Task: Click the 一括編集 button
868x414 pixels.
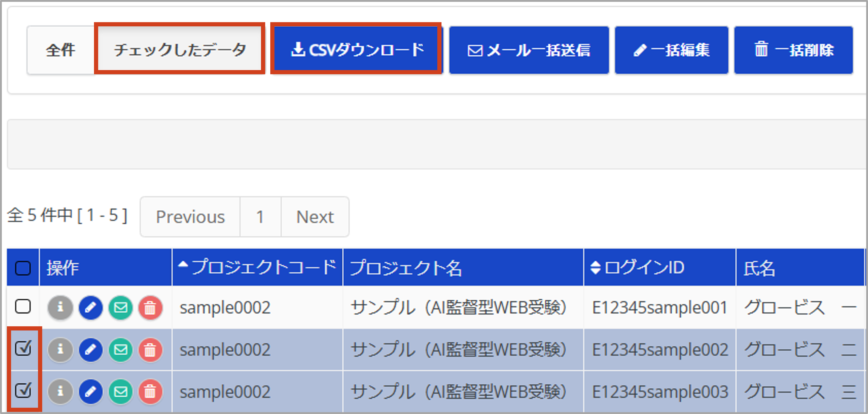Action: [x=672, y=50]
